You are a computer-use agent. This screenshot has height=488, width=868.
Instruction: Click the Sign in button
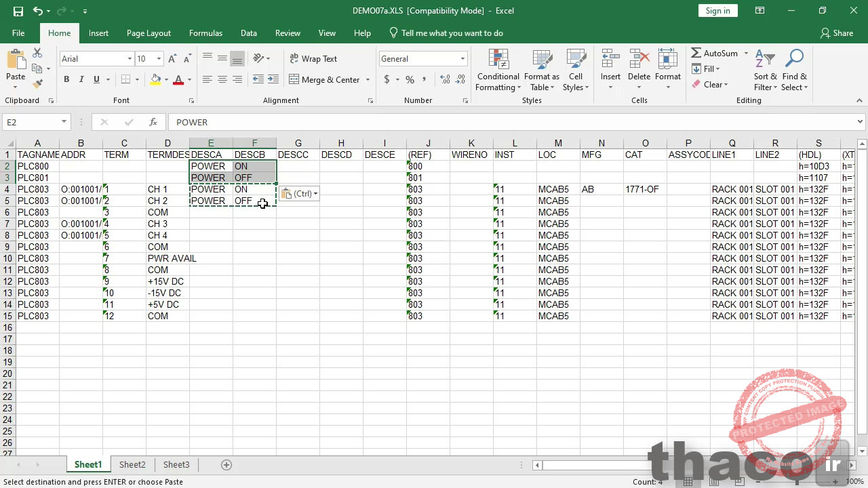[717, 10]
